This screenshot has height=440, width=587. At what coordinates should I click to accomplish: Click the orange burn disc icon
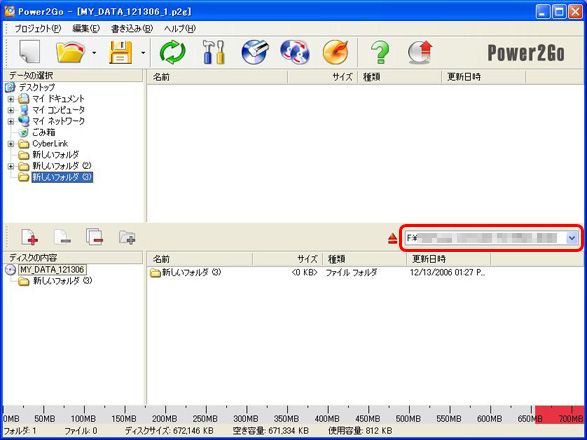tap(336, 52)
